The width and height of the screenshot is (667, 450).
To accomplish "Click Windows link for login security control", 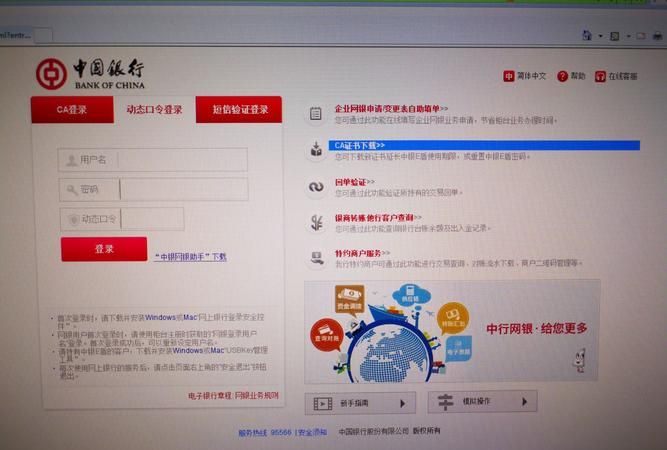I will click(160, 318).
